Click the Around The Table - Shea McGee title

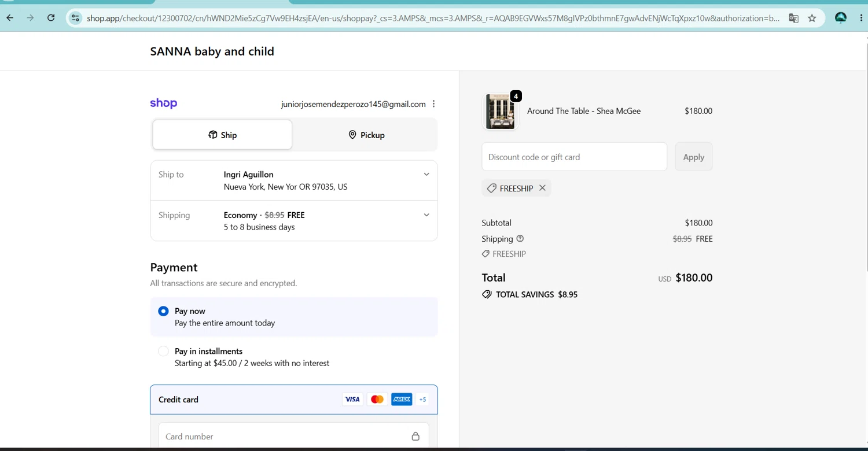(x=584, y=111)
